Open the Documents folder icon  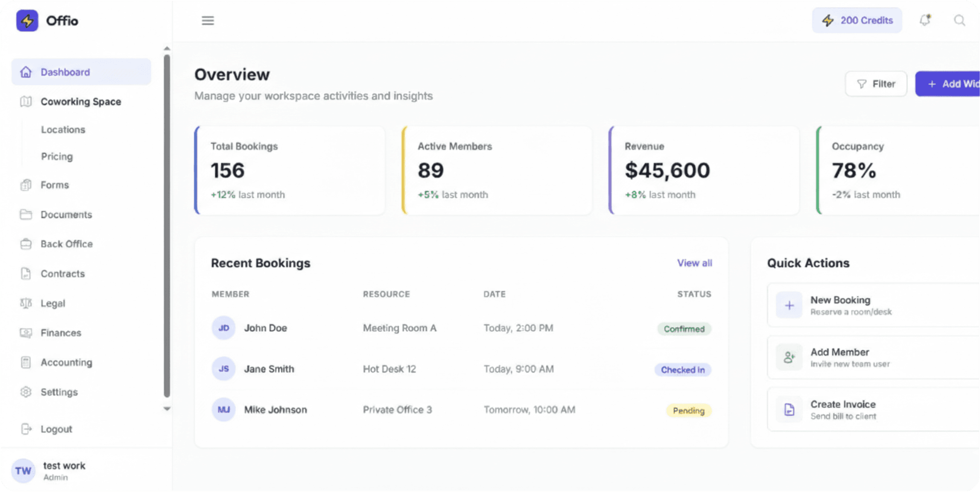coord(26,215)
